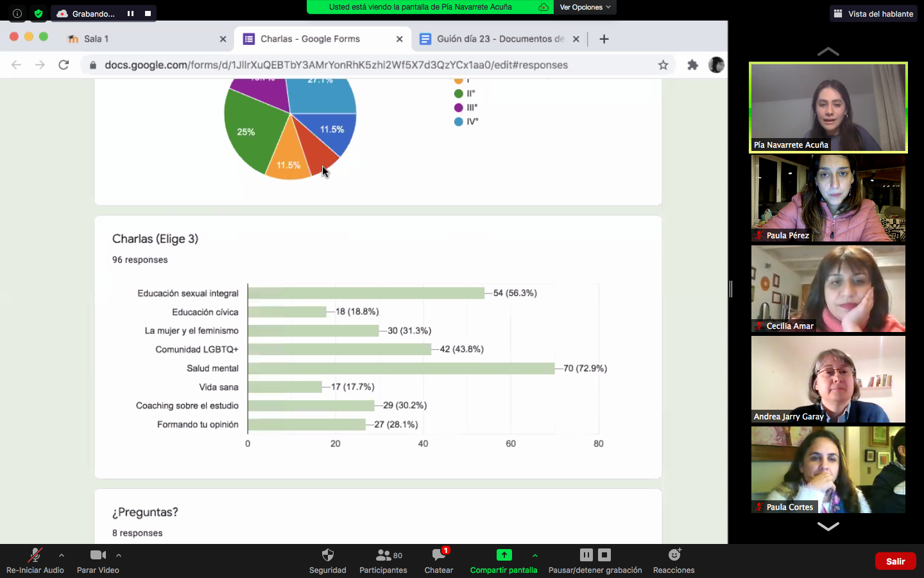This screenshot has width=924, height=578.
Task: Reload the Google Forms page
Action: (x=64, y=65)
